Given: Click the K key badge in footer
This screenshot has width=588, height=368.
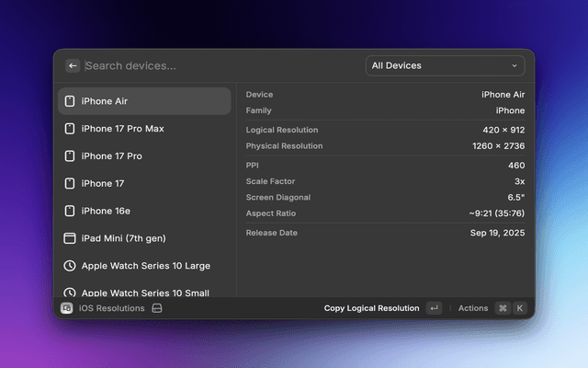Looking at the screenshot, I should pos(520,308).
